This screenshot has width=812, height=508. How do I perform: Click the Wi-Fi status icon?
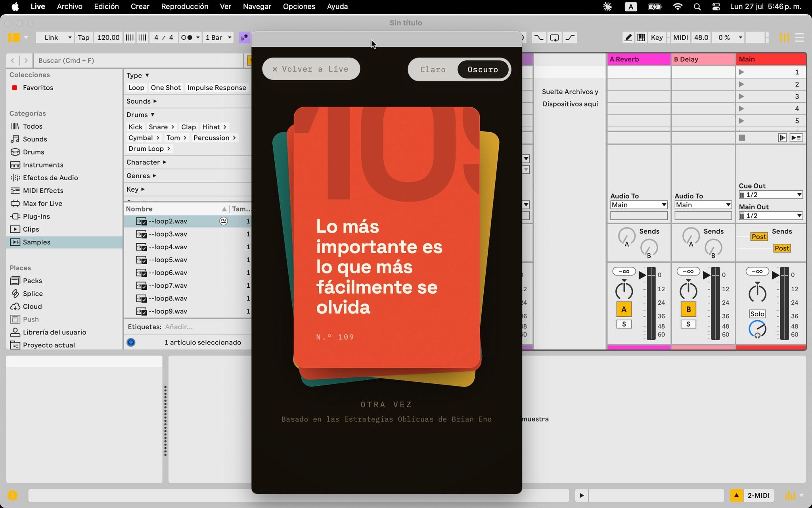tap(678, 6)
